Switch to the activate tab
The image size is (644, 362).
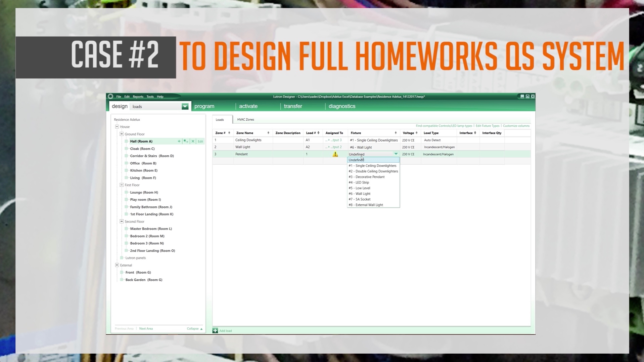pos(248,106)
